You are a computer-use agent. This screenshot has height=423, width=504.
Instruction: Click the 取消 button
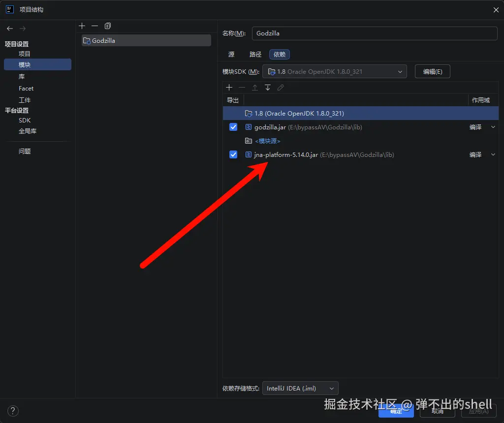(438, 411)
